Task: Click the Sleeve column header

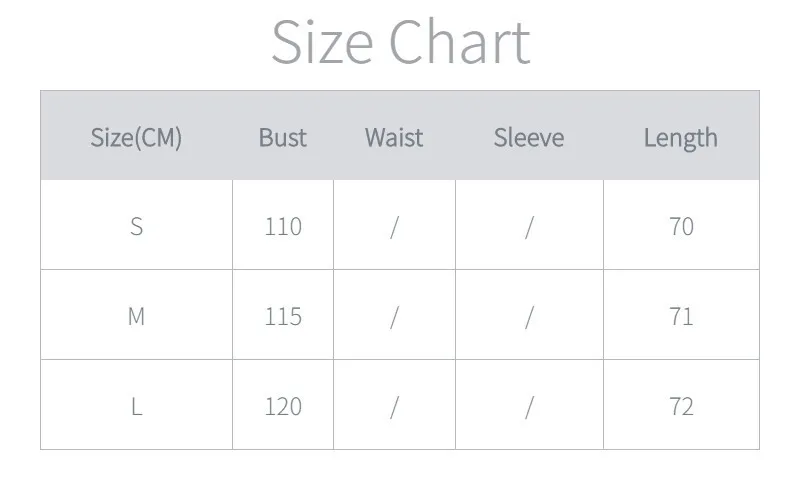Action: pyautogui.click(x=529, y=137)
